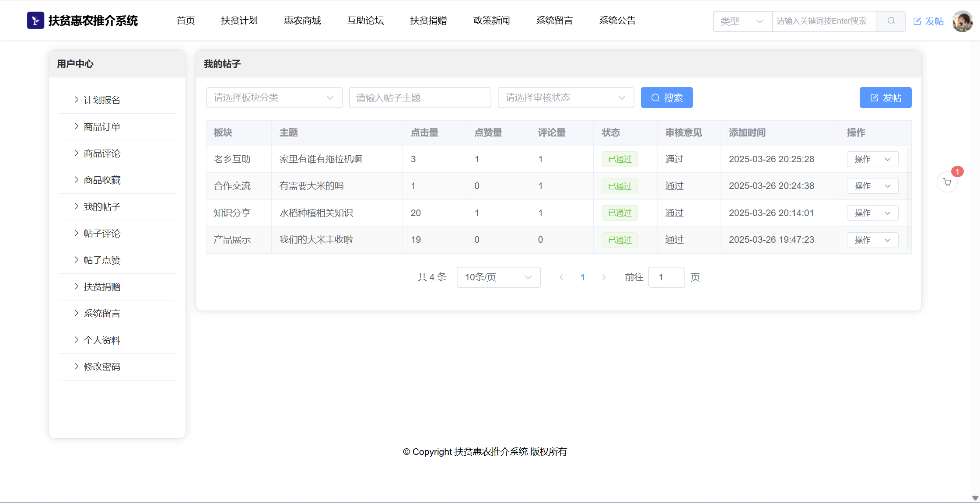Click the shopping cart floating icon
The height and width of the screenshot is (503, 980).
[x=947, y=182]
